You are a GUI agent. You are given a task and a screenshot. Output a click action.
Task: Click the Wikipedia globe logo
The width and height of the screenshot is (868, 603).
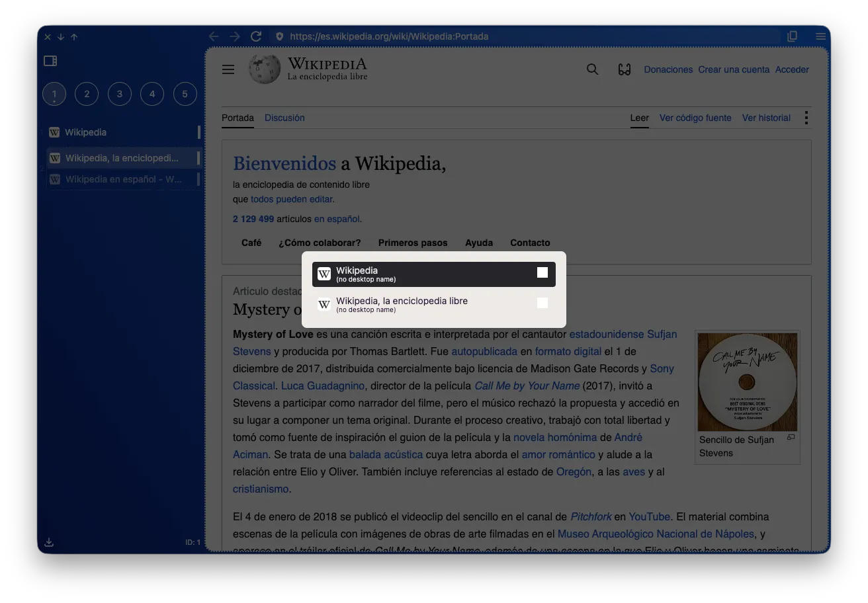tap(265, 69)
